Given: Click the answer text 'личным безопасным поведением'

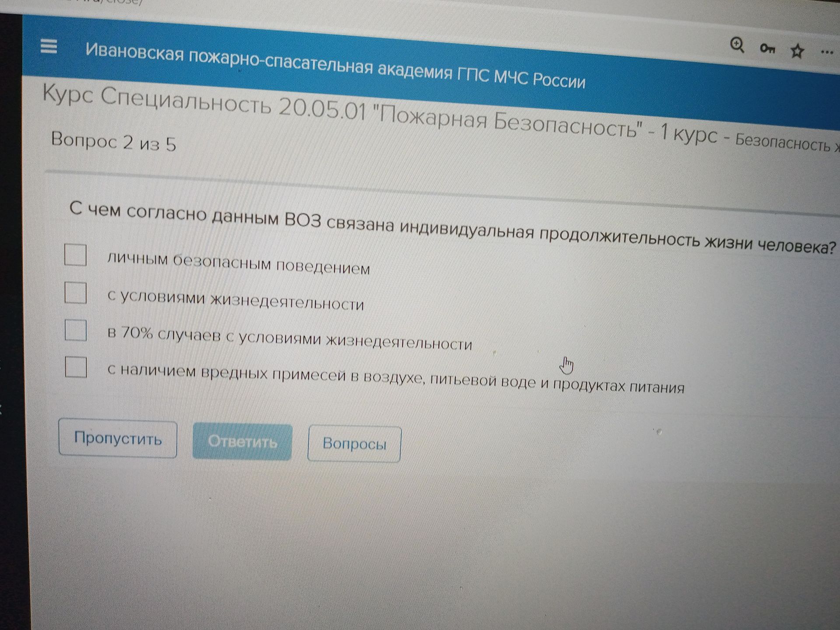Looking at the screenshot, I should click(238, 264).
